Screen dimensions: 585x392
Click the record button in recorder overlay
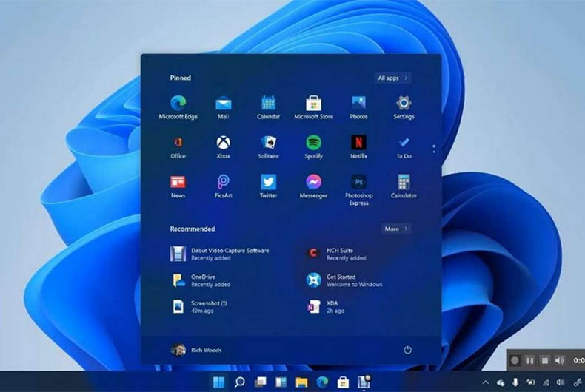515,360
